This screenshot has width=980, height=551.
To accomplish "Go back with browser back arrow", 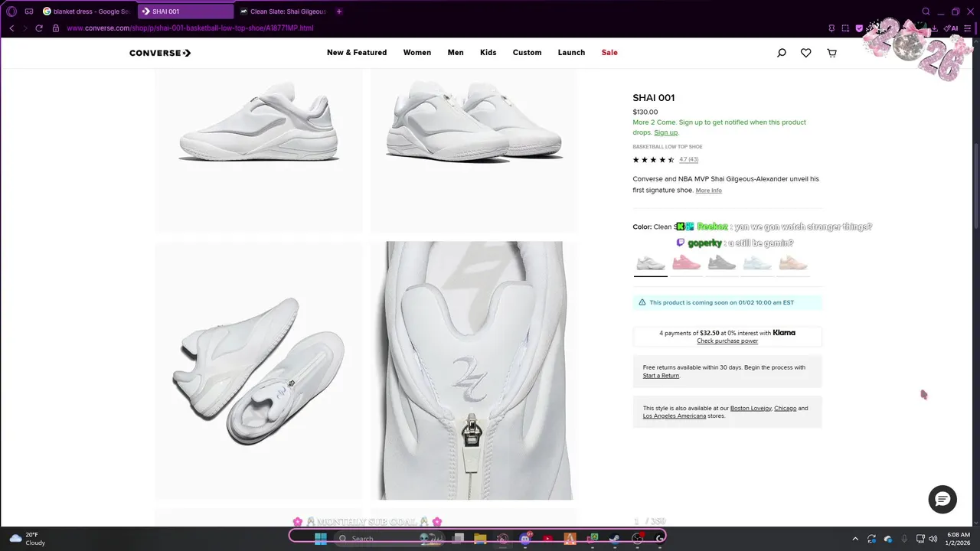I will [x=11, y=28].
